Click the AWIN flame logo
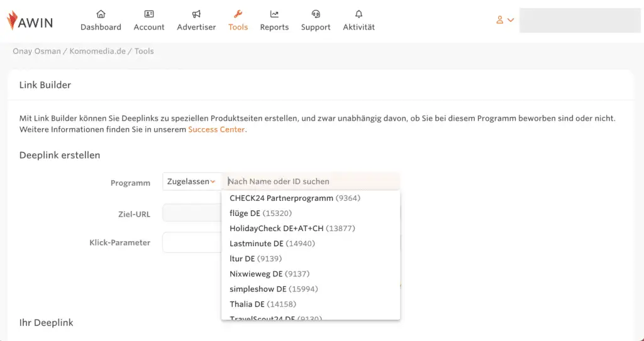Image resolution: width=644 pixels, height=341 pixels. click(x=13, y=21)
